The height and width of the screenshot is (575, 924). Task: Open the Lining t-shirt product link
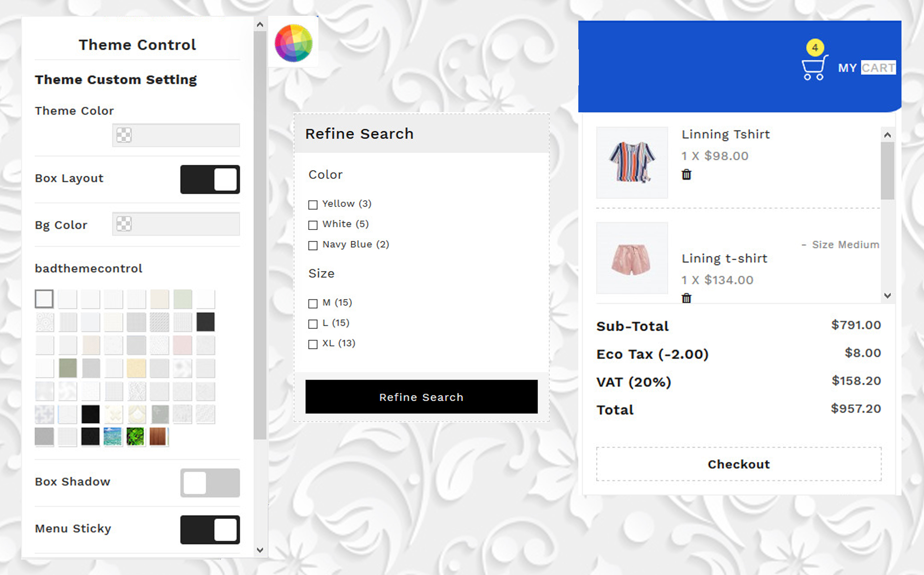[x=724, y=258]
